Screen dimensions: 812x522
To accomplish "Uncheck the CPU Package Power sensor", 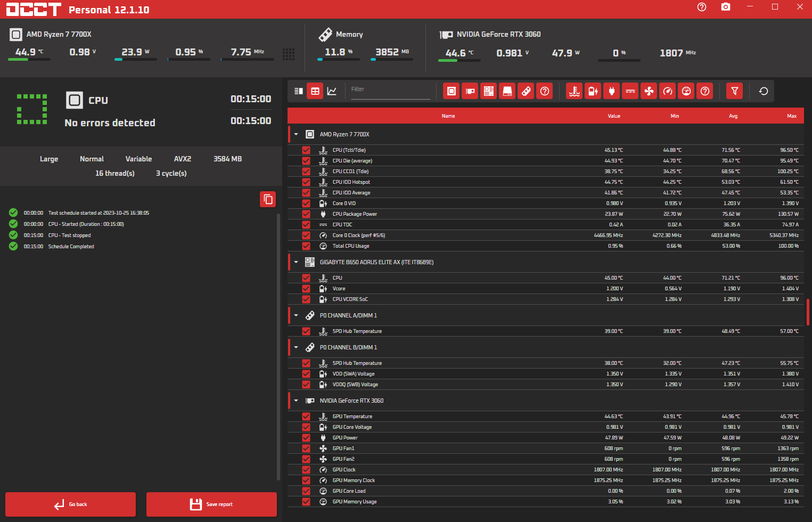I will tap(306, 214).
